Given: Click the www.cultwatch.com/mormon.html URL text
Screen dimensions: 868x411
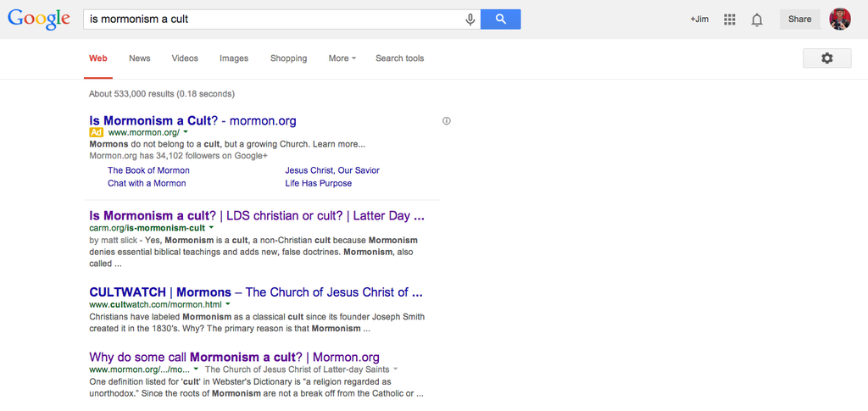Looking at the screenshot, I should (156, 304).
